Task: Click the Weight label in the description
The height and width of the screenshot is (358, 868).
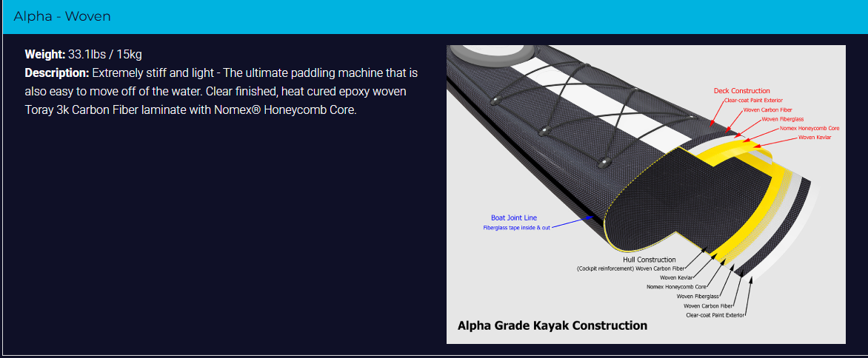Action: (x=45, y=55)
